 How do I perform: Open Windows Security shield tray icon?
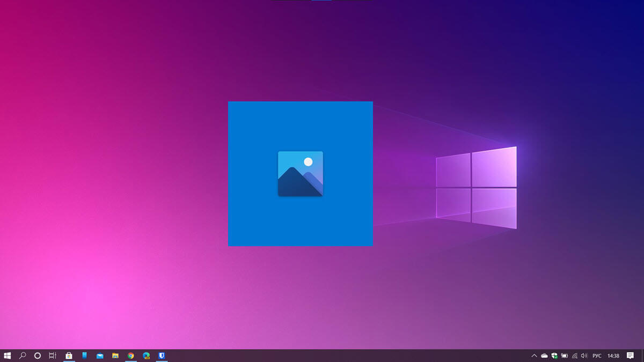(554, 356)
